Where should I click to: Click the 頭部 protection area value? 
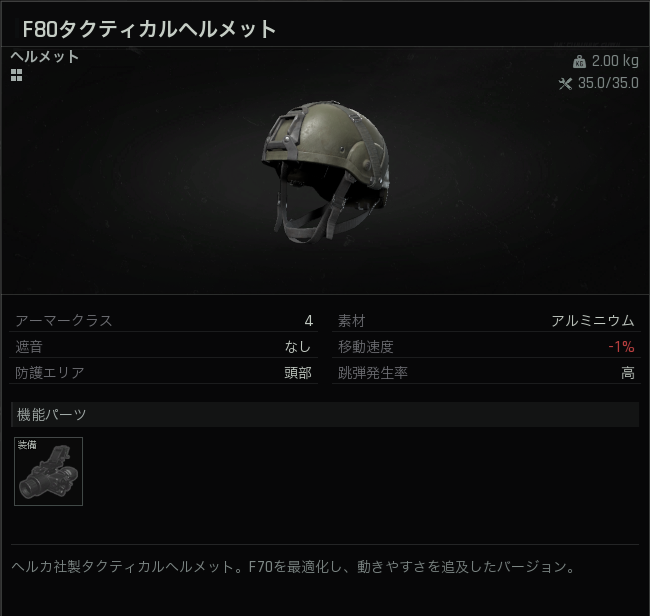pos(298,373)
